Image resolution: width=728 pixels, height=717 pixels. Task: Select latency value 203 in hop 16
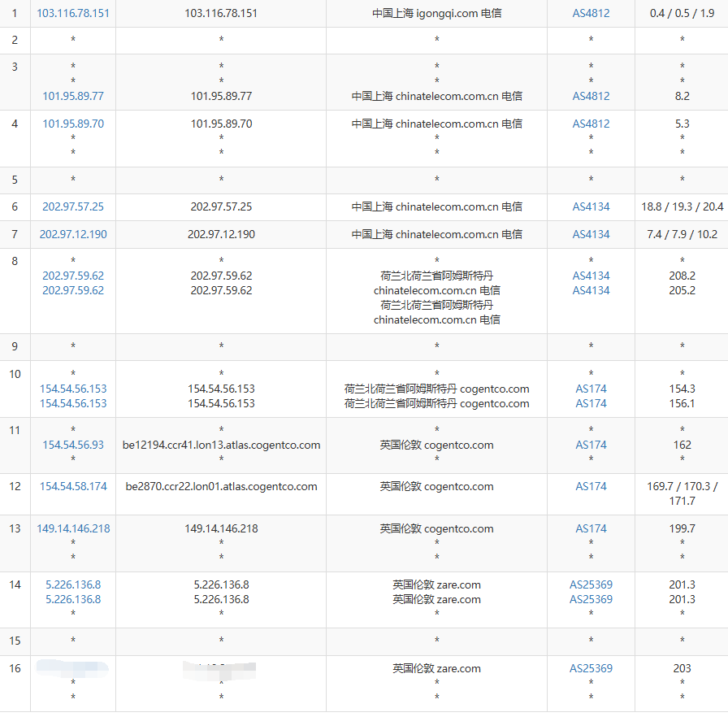pyautogui.click(x=682, y=668)
